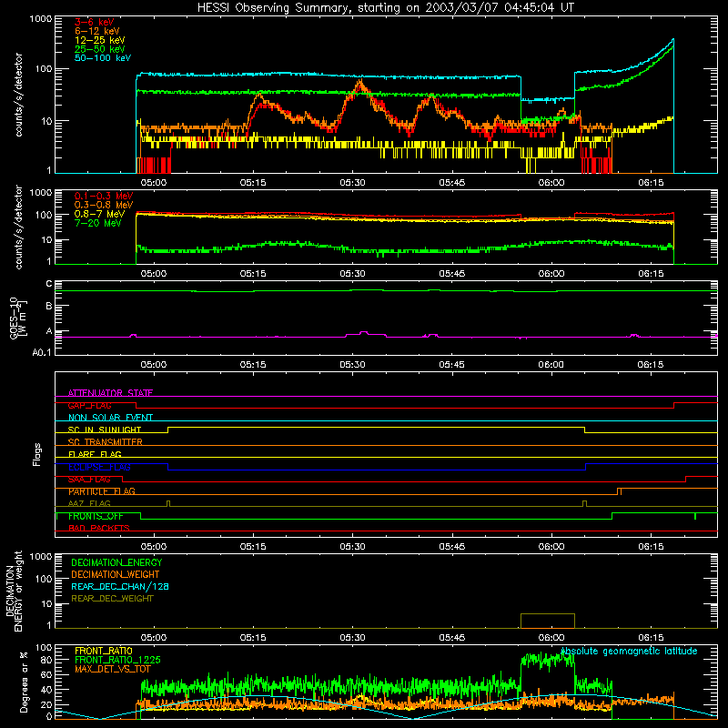Screen dimensions: 728x728
Task: Select the FLARE_FLAG label
Action: [95, 454]
